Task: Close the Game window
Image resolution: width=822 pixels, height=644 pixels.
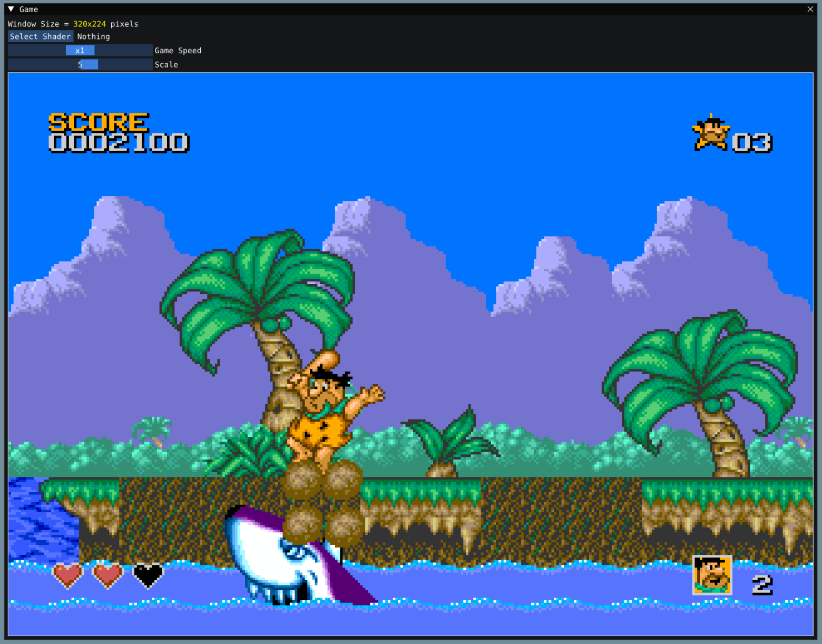Action: click(810, 9)
